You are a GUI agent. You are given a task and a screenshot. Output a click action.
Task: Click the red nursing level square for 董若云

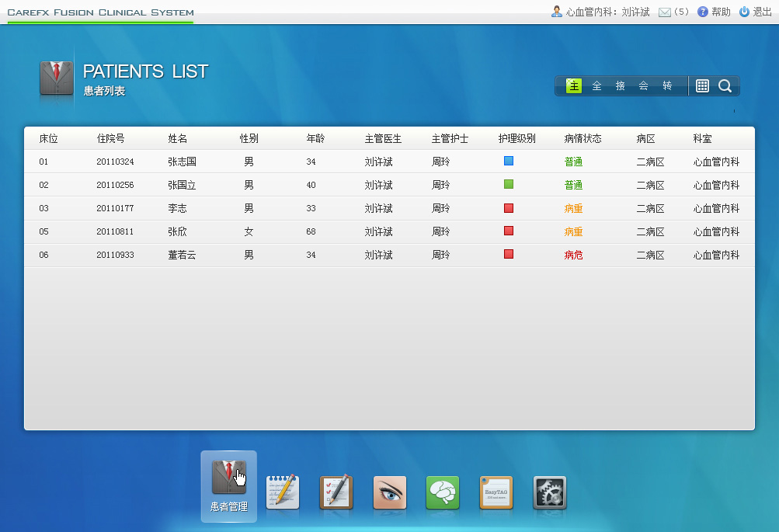[x=508, y=254]
